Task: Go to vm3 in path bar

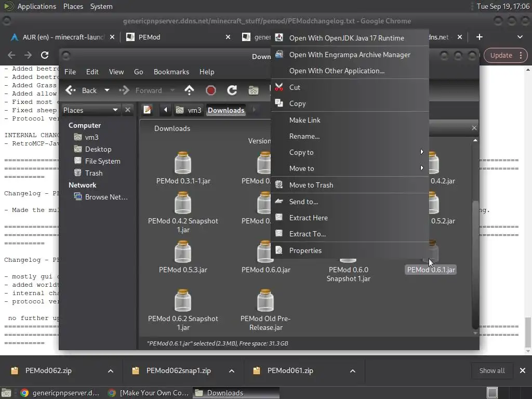Action: 189,110
